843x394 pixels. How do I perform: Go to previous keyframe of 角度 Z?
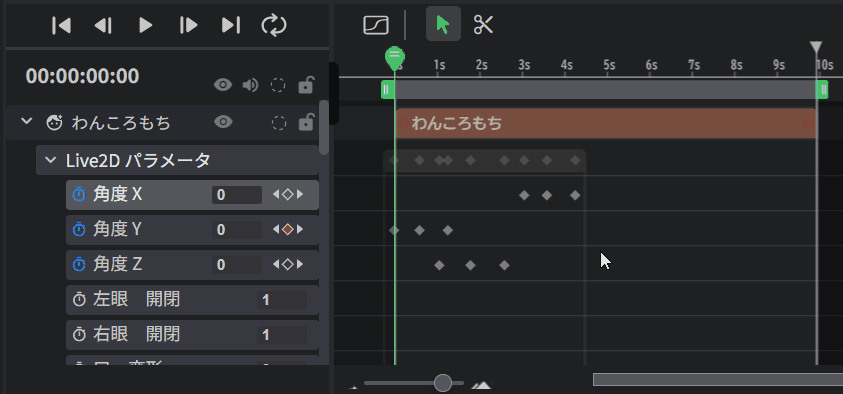pyautogui.click(x=276, y=264)
